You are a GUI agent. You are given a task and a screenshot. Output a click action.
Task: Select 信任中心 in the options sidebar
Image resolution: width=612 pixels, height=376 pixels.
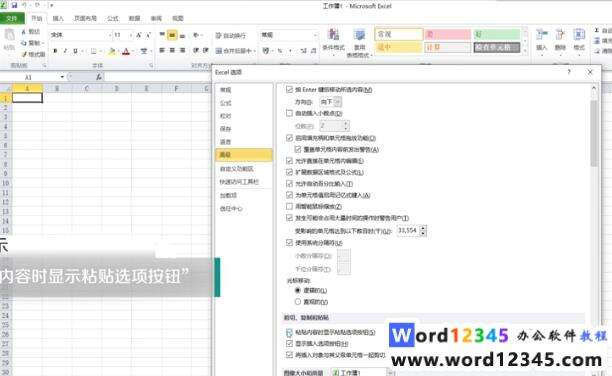click(x=231, y=209)
